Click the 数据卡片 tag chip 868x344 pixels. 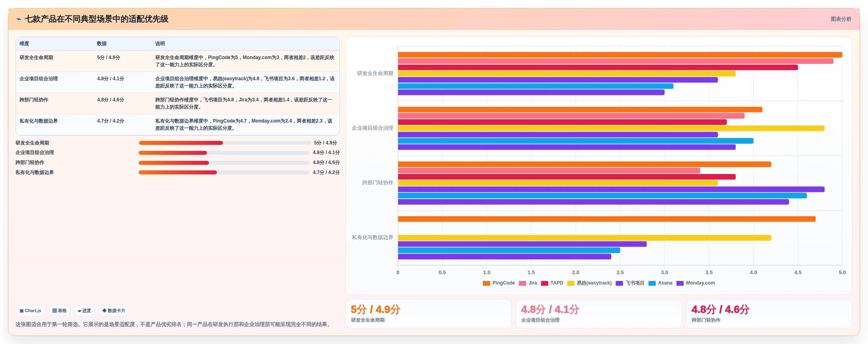click(114, 310)
